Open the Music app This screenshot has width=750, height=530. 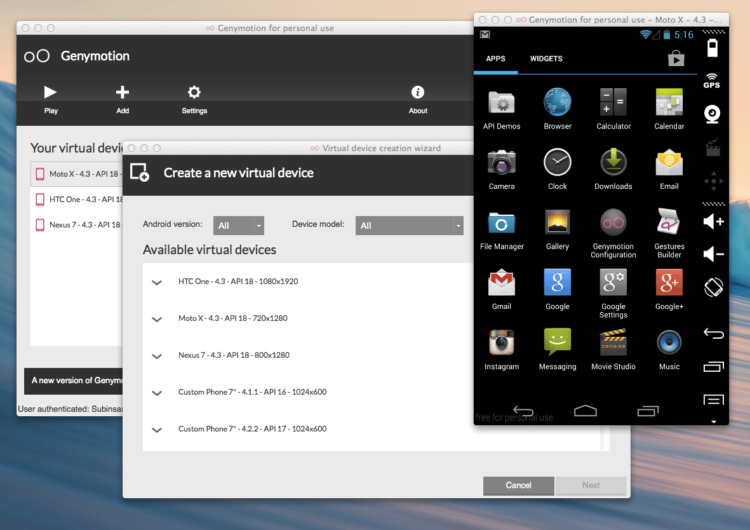(x=669, y=350)
